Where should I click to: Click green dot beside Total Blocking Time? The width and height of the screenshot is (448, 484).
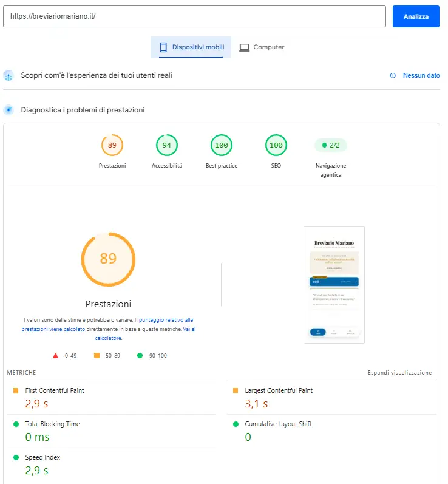coord(16,424)
